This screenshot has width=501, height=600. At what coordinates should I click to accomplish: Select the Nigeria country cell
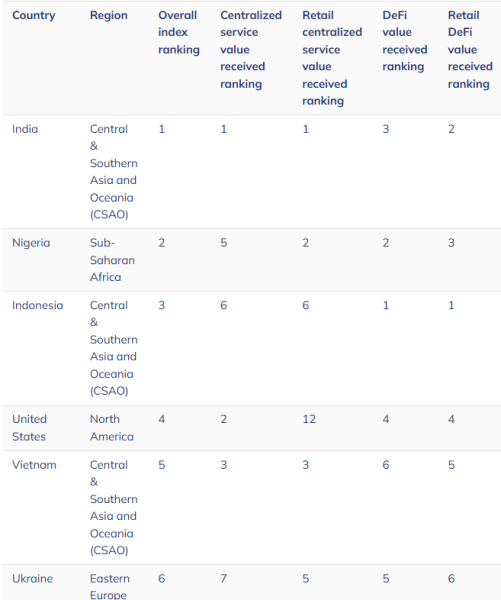pos(31,243)
